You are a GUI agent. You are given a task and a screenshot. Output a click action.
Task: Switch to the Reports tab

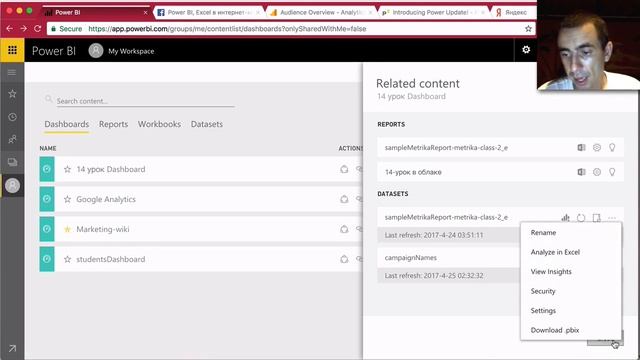113,124
